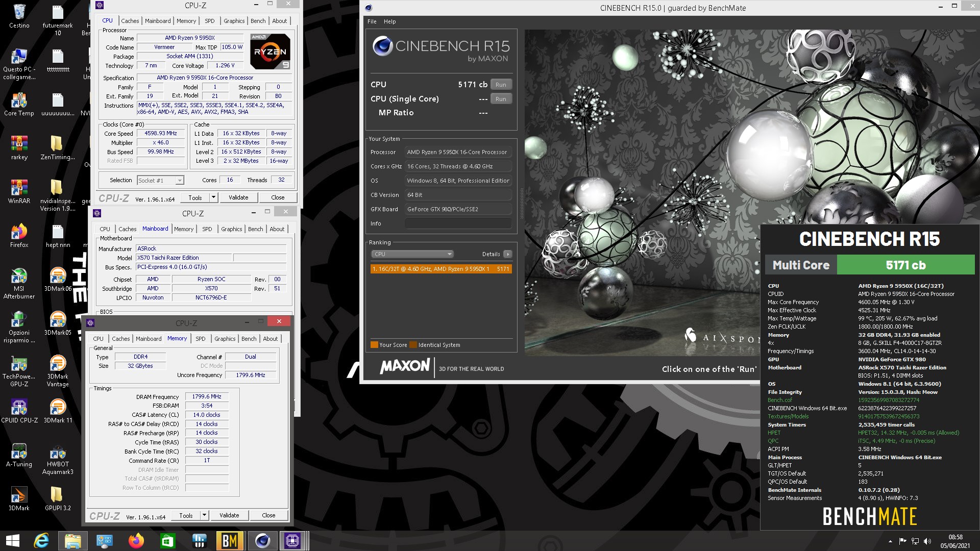Open the volume control in system tray
The height and width of the screenshot is (551, 980).
pyautogui.click(x=927, y=541)
